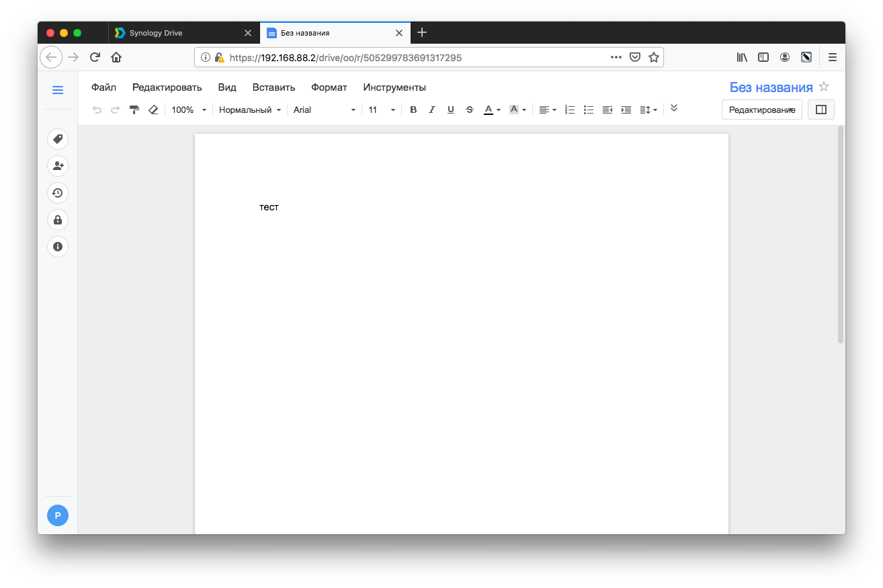Close the Synology Drive tab
The height and width of the screenshot is (588, 883).
248,32
